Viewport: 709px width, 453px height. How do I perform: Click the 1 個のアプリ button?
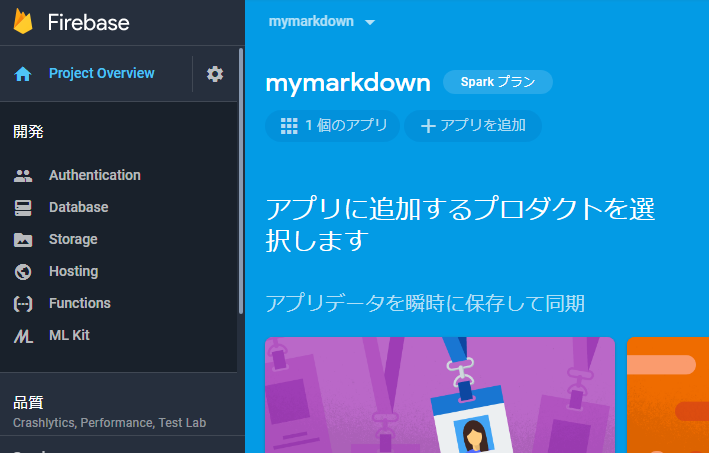[x=332, y=126]
